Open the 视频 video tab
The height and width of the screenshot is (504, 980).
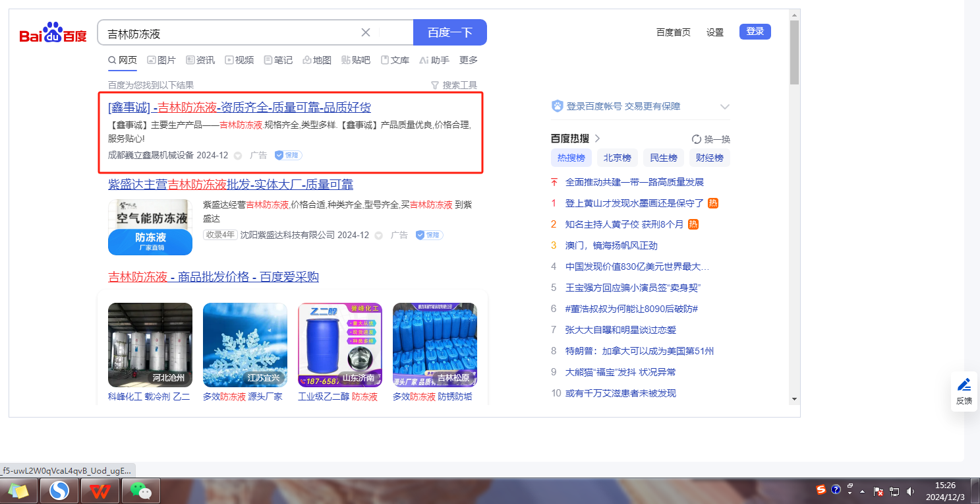pos(239,60)
